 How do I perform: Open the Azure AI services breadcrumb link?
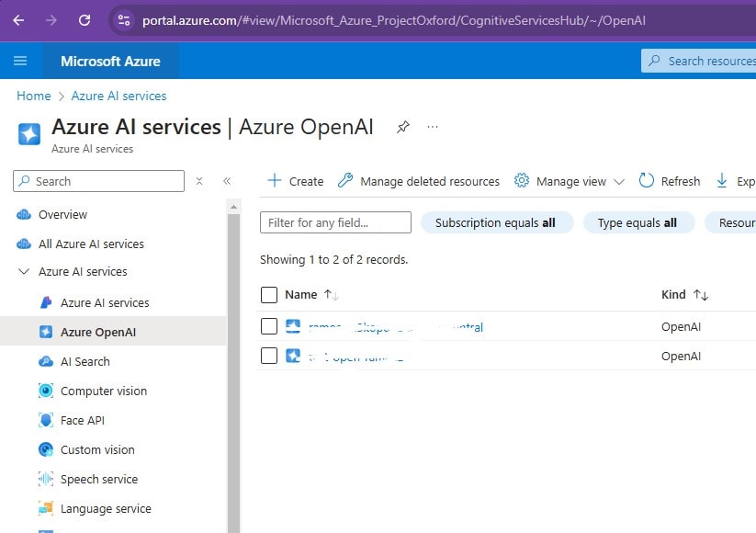click(118, 96)
